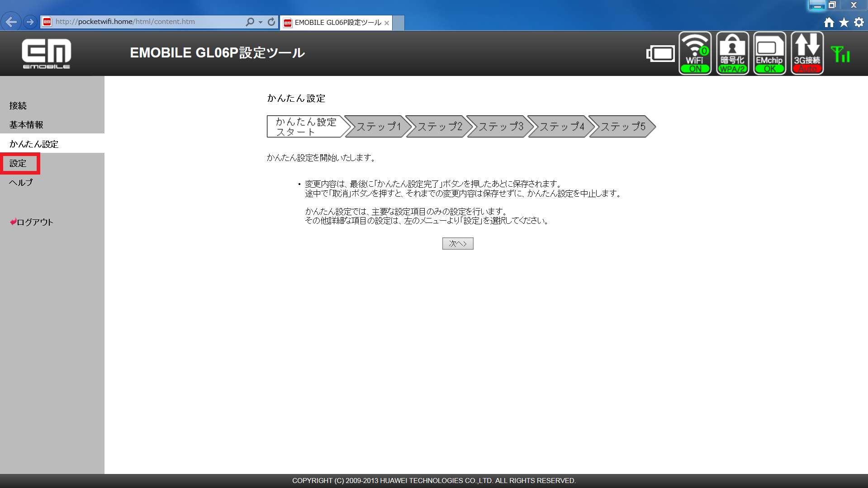Click the browser refresh icon
Viewport: 868px width, 488px height.
(270, 21)
